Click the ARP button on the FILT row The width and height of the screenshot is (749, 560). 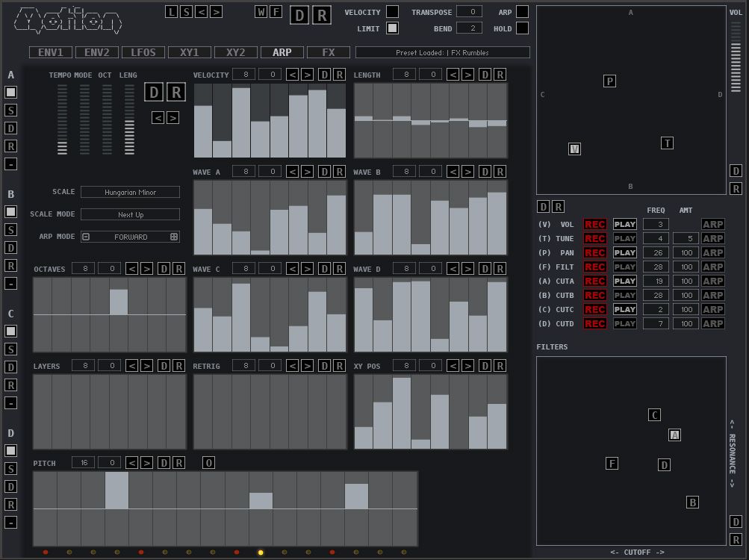(x=712, y=267)
